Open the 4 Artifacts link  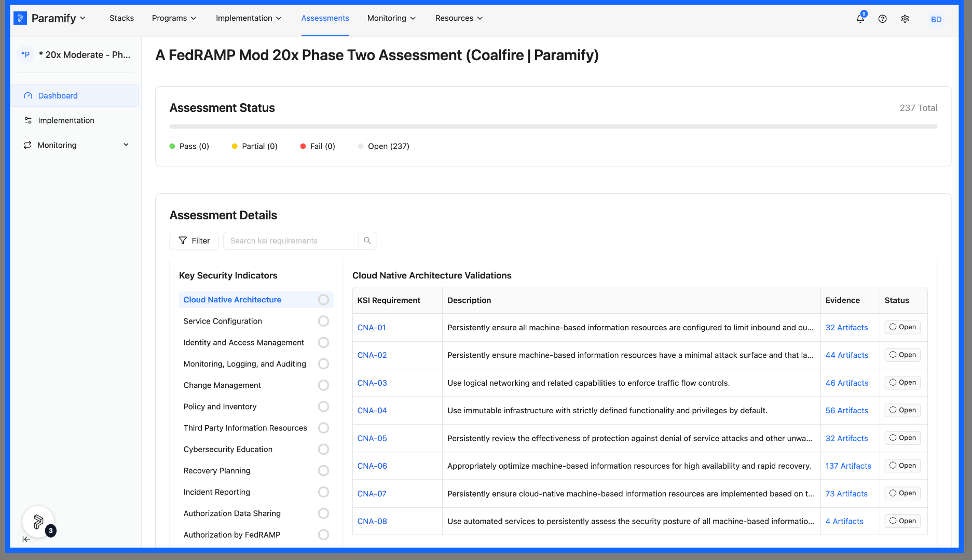point(844,522)
